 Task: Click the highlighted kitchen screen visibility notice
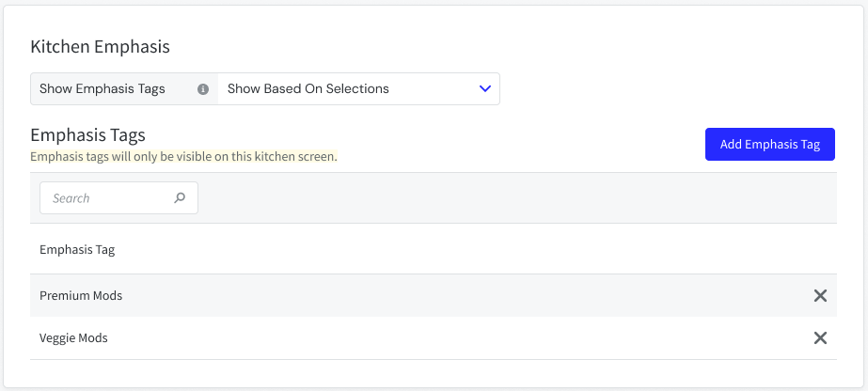[x=183, y=156]
